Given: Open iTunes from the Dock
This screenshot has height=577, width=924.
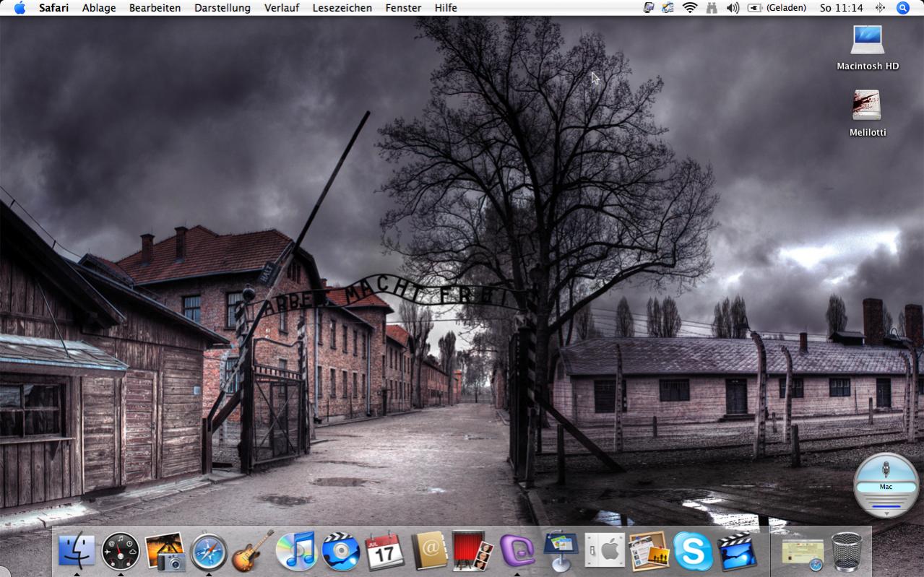Looking at the screenshot, I should point(297,552).
